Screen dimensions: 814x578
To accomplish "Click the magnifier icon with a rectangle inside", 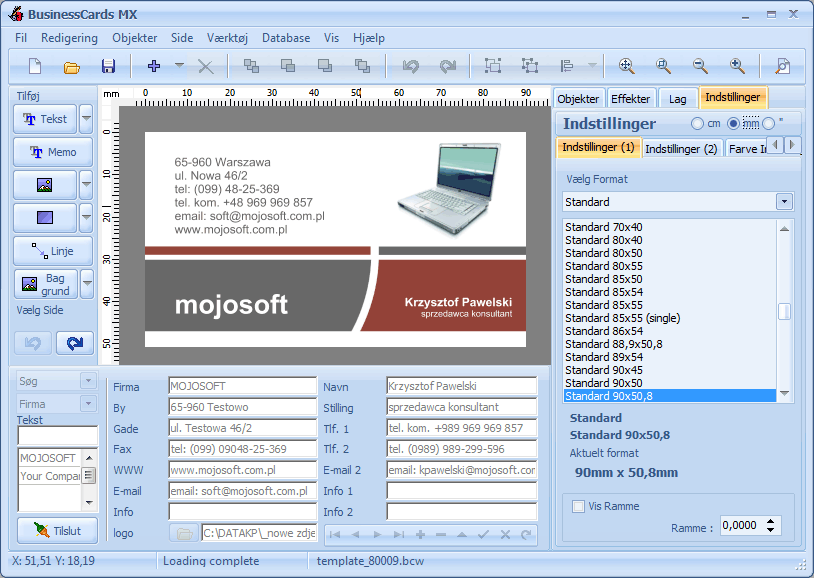I will point(663,66).
